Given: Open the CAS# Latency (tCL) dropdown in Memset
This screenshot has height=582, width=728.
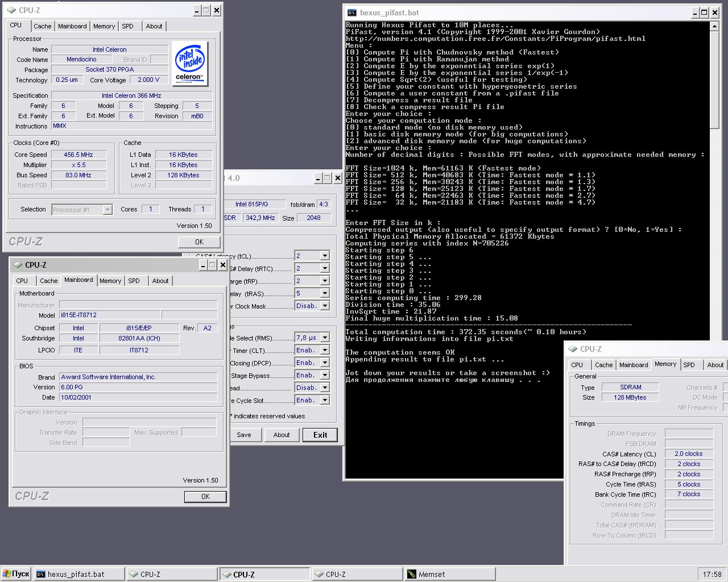Looking at the screenshot, I should coord(325,256).
